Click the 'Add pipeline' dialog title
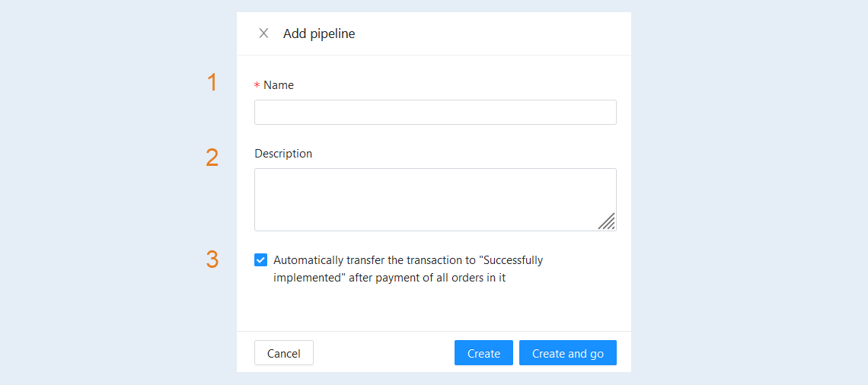 [x=319, y=33]
